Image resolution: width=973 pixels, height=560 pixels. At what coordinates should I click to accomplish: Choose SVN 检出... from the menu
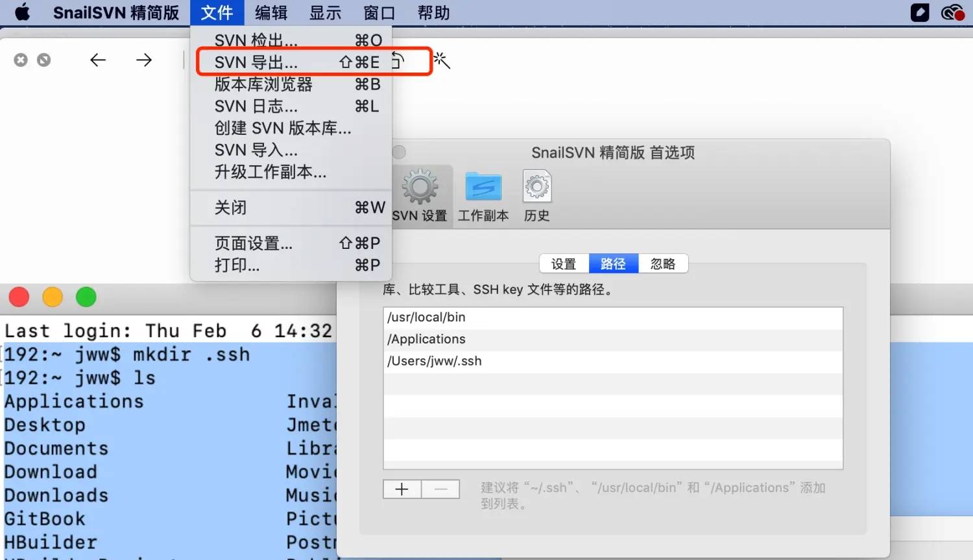(291, 40)
